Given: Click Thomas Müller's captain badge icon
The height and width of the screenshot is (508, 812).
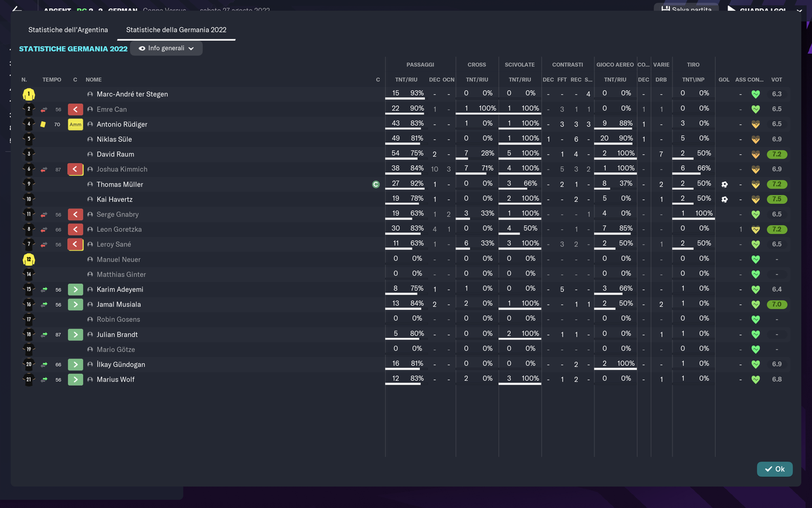Looking at the screenshot, I should 376,184.
